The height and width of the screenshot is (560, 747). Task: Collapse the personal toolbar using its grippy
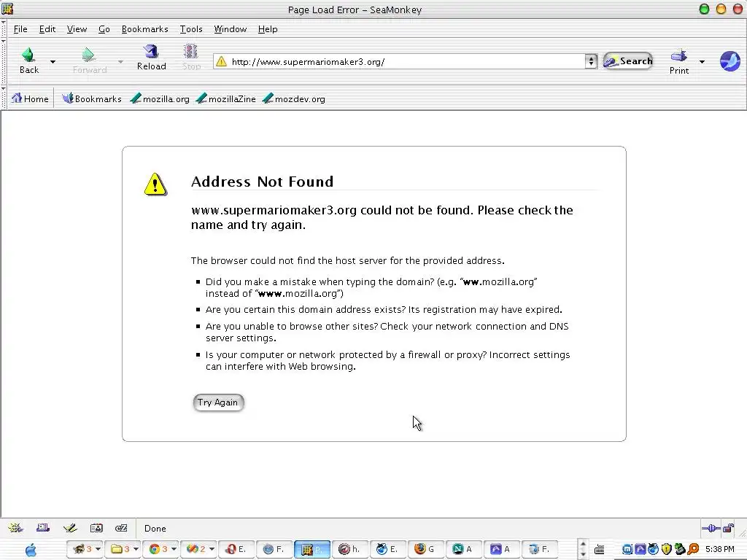click(x=4, y=98)
